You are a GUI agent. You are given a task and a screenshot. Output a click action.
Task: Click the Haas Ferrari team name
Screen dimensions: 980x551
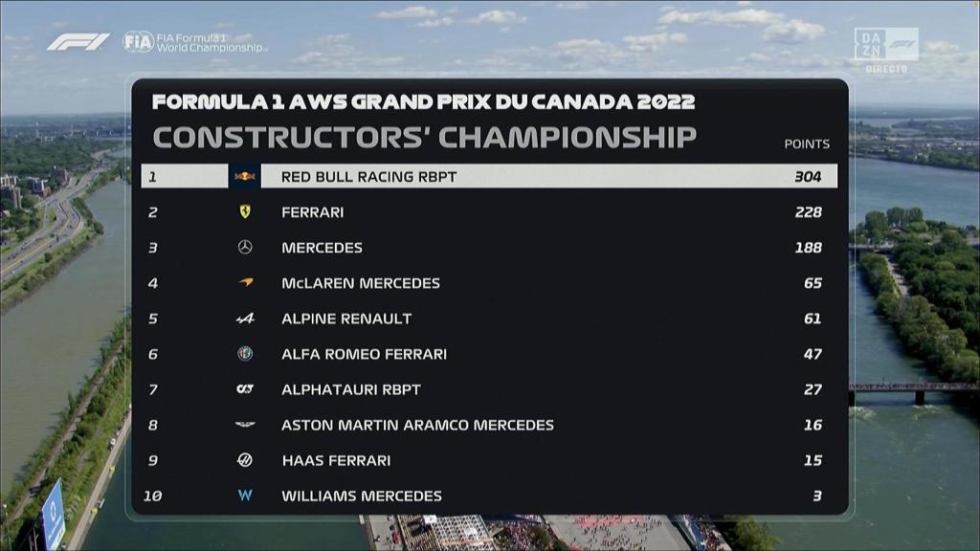[x=336, y=460]
